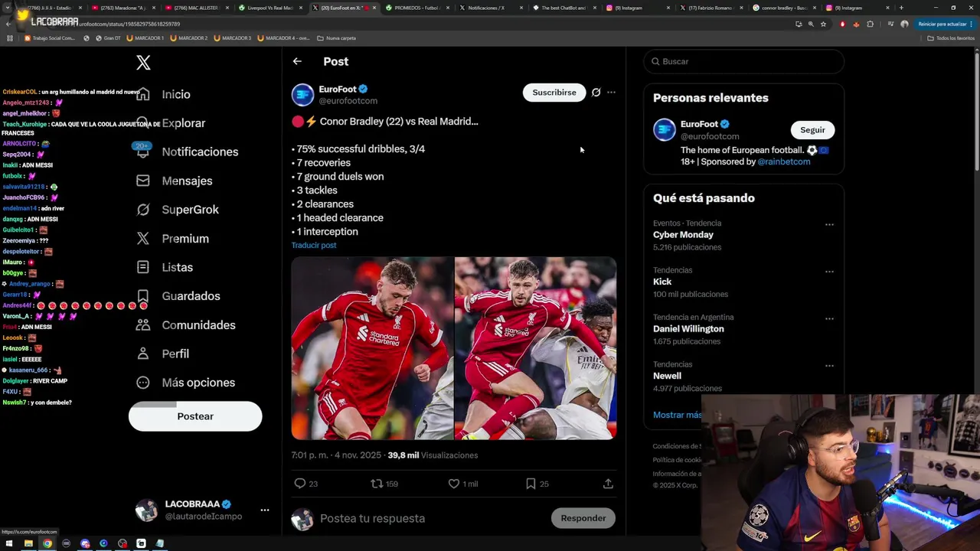Click Mostrar más under trends
Image resolution: width=980 pixels, height=551 pixels.
[677, 415]
